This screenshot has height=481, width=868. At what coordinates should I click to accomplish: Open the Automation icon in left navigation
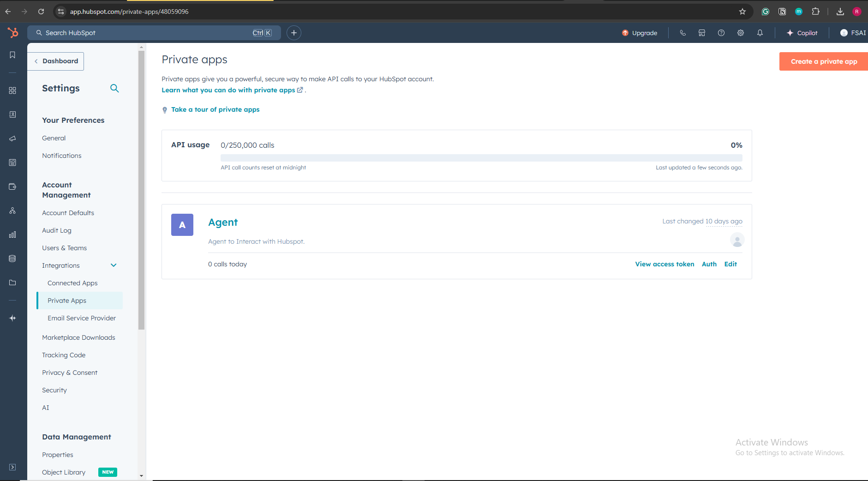pos(12,210)
